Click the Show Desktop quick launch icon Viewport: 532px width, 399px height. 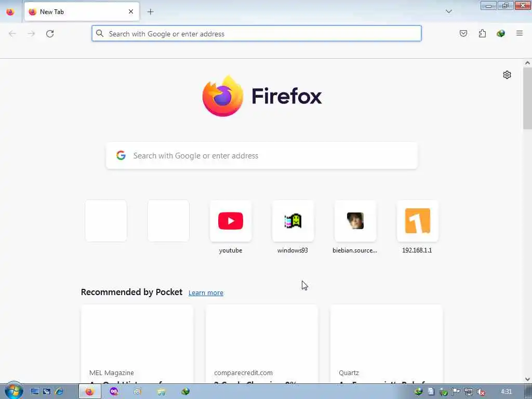point(35,392)
